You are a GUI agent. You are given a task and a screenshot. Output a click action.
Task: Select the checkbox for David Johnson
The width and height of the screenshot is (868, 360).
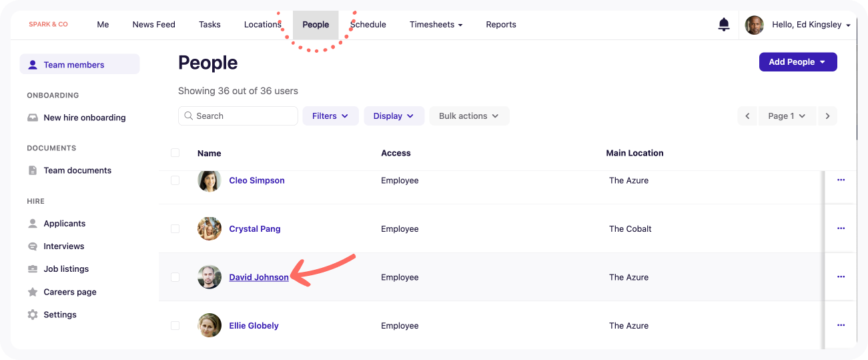[x=175, y=277]
